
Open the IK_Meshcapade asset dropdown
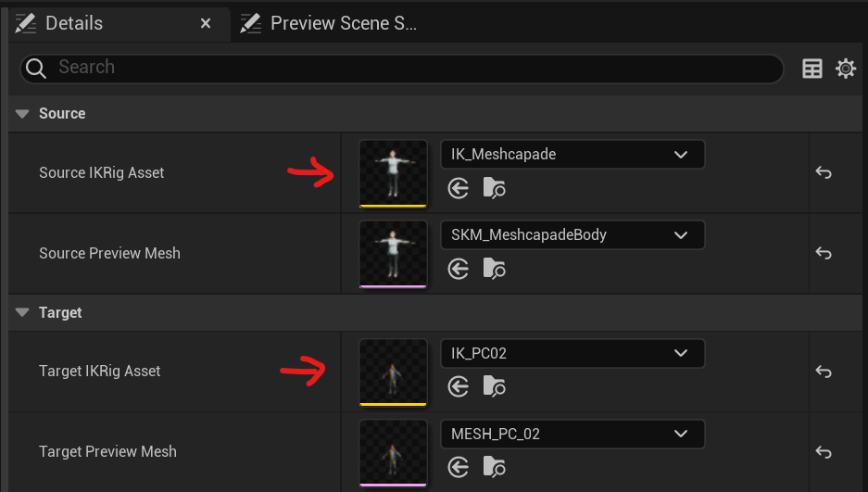point(572,155)
